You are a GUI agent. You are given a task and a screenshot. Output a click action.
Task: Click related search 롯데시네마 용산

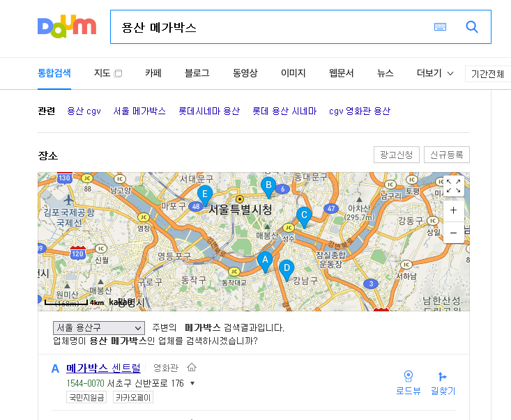[209, 111]
